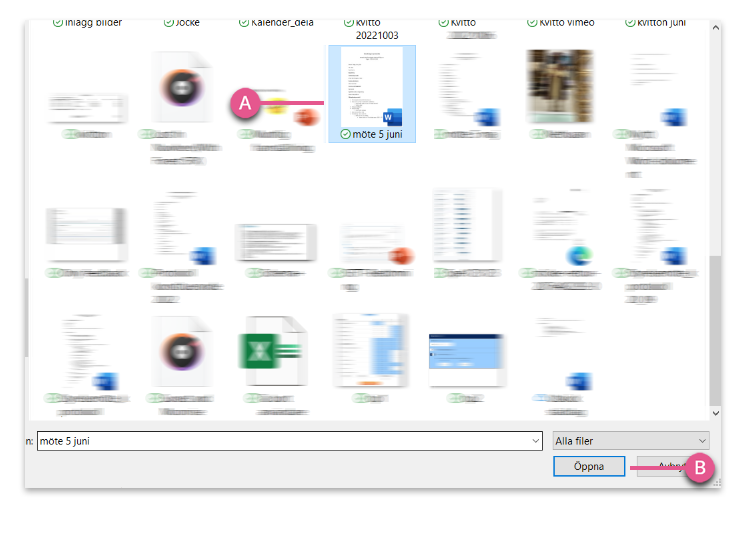The height and width of the screenshot is (547, 734).
Task: Click the scroll down arrow of file list
Action: pyautogui.click(x=715, y=413)
